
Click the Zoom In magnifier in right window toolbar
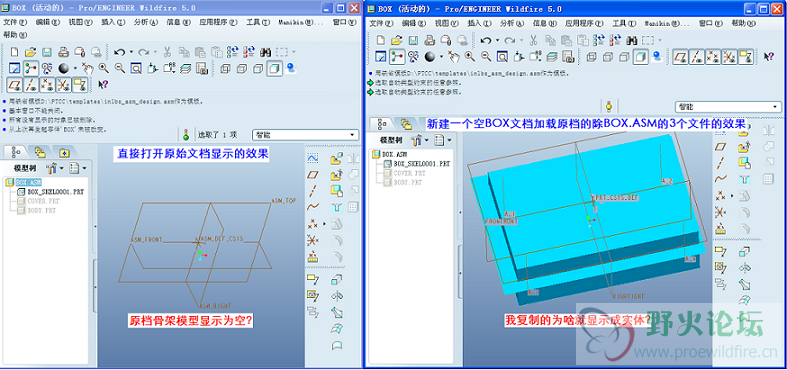[469, 56]
